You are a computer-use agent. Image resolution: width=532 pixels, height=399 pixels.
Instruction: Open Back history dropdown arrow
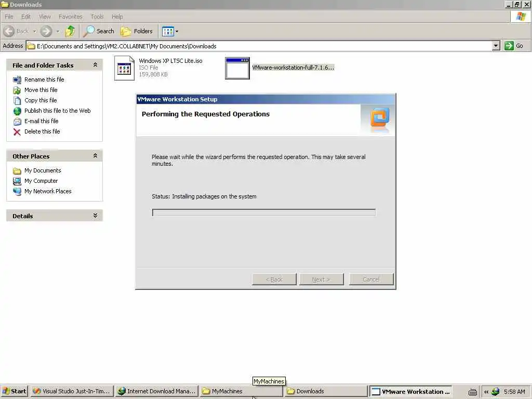point(35,31)
